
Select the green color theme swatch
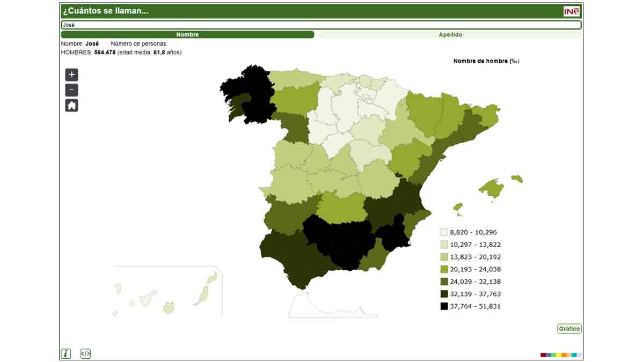553,355
